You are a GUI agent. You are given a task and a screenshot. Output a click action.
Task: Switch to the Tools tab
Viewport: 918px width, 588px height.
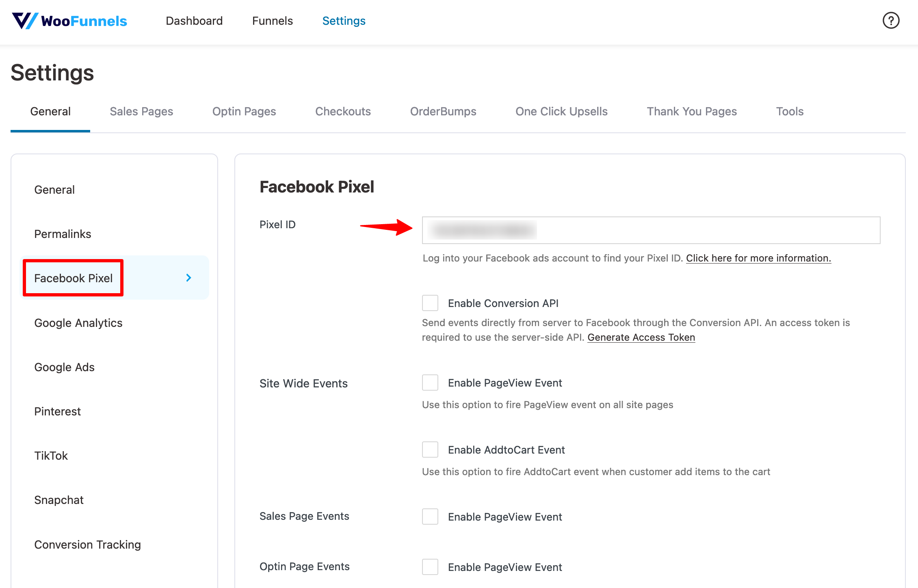789,111
